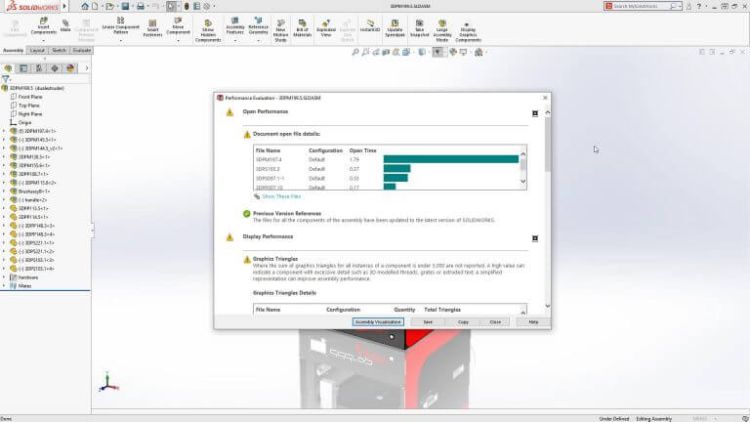Viewport: 750px width, 422px height.
Task: Collapse the Display Performance section
Action: pyautogui.click(x=535, y=238)
